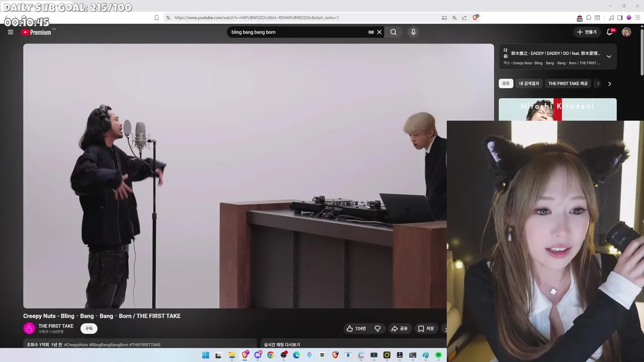Screen dimensions: 644x362
Task: Click the #THEFIRSTTAKE hashtag
Action: [x=145, y=345]
